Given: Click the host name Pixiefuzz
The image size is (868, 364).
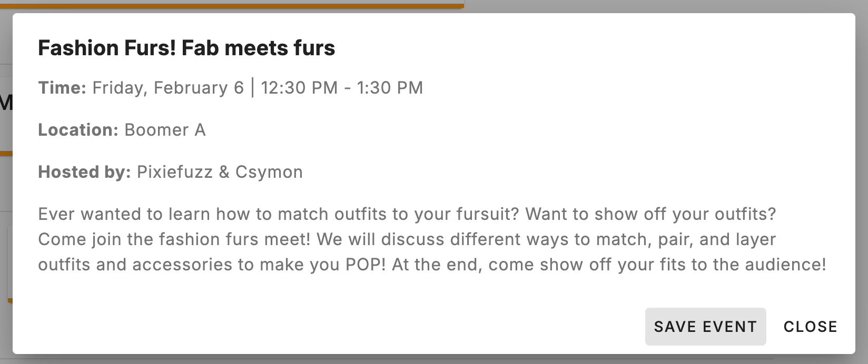Looking at the screenshot, I should [x=175, y=172].
